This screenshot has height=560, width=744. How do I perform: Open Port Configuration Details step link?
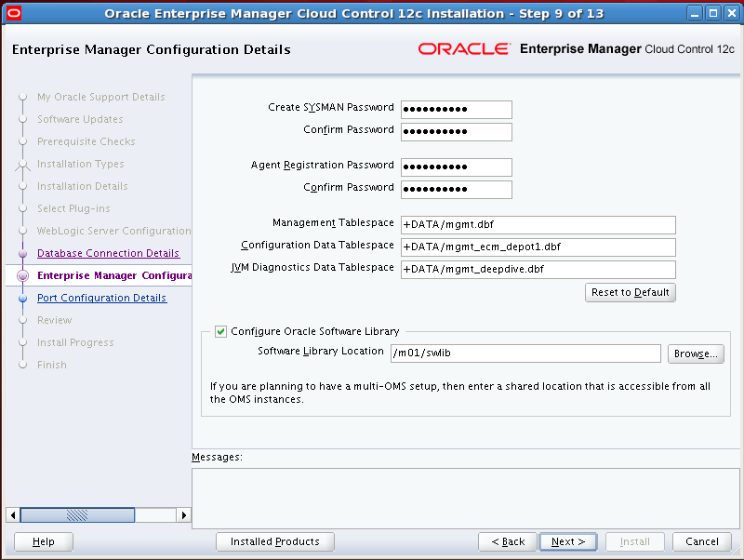click(x=102, y=298)
